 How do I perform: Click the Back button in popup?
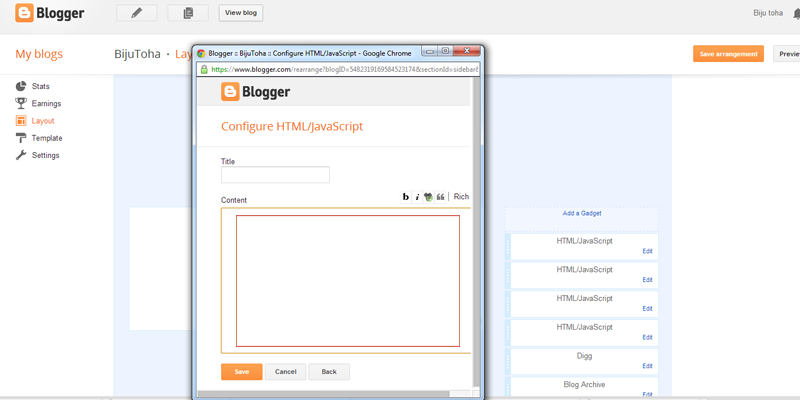pos(329,371)
